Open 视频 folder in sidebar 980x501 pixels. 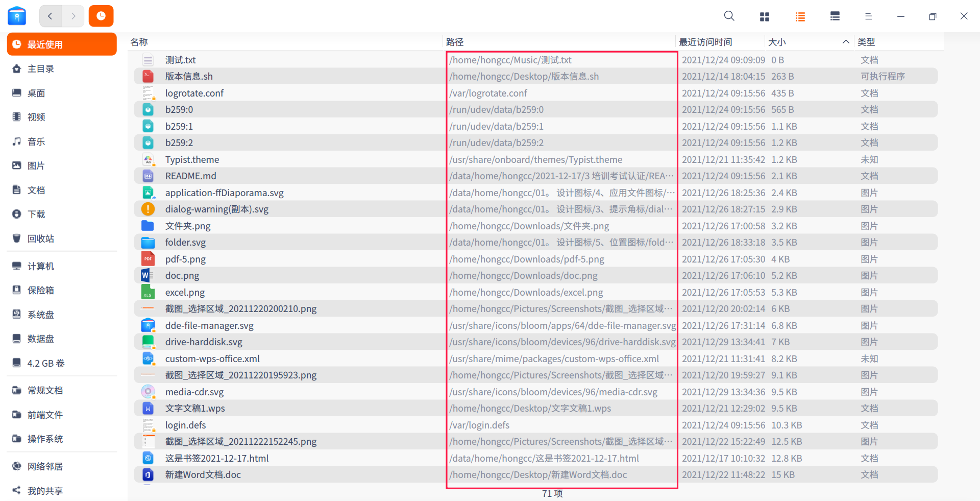click(x=62, y=117)
